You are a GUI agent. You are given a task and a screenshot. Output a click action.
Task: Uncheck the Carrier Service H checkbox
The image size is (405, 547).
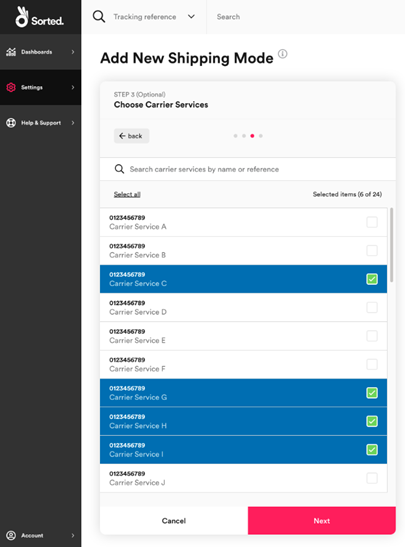[x=372, y=421]
